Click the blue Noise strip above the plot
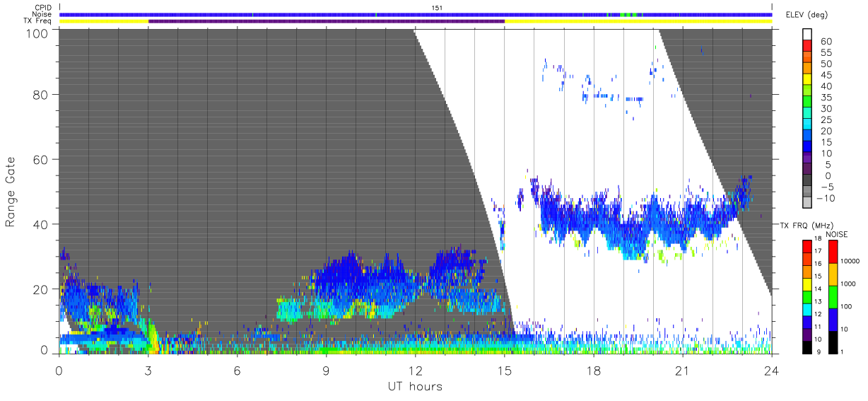This screenshot has height=401, width=868. coord(416,14)
